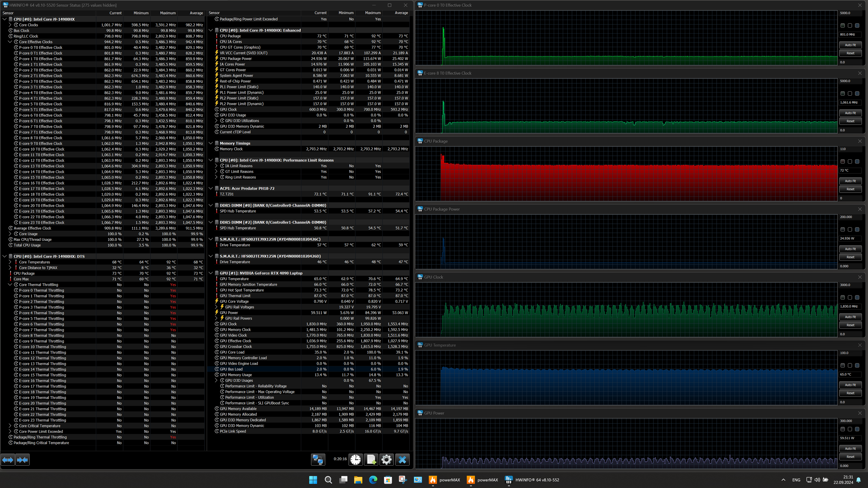Toggle last checkbox in GPU Power graph
The width and height of the screenshot is (868, 488).
click(857, 429)
